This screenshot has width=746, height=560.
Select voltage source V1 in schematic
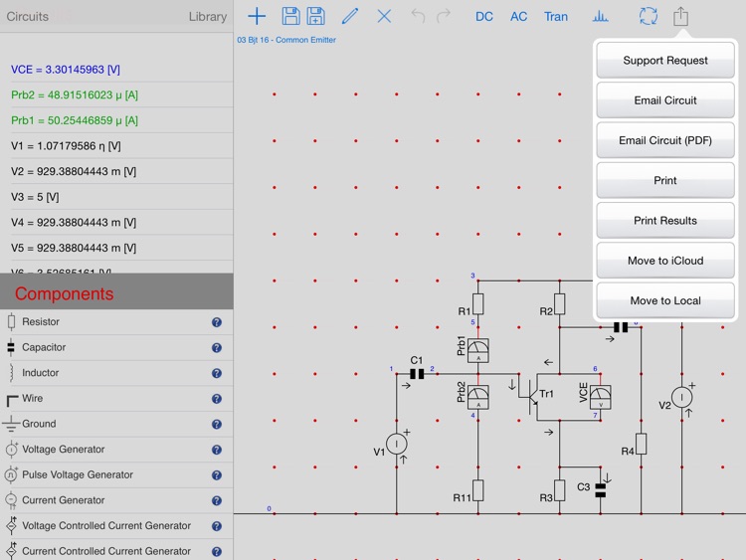(x=396, y=444)
